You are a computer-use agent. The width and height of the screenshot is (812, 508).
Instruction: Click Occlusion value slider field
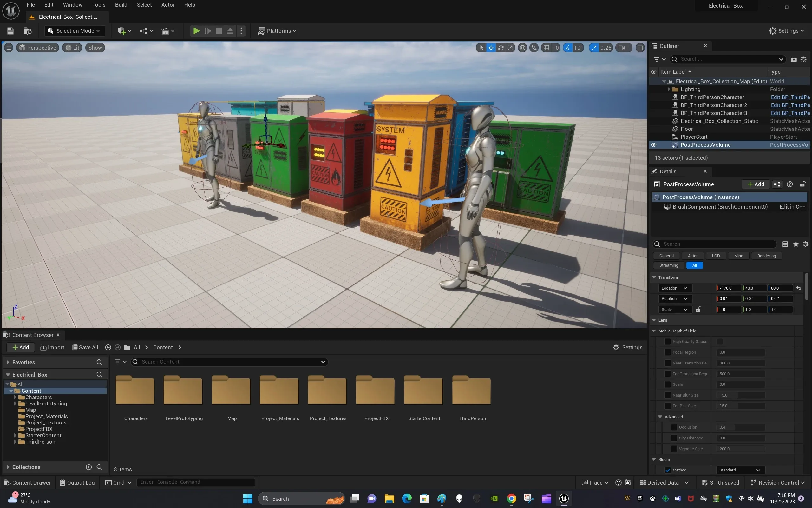(x=741, y=427)
